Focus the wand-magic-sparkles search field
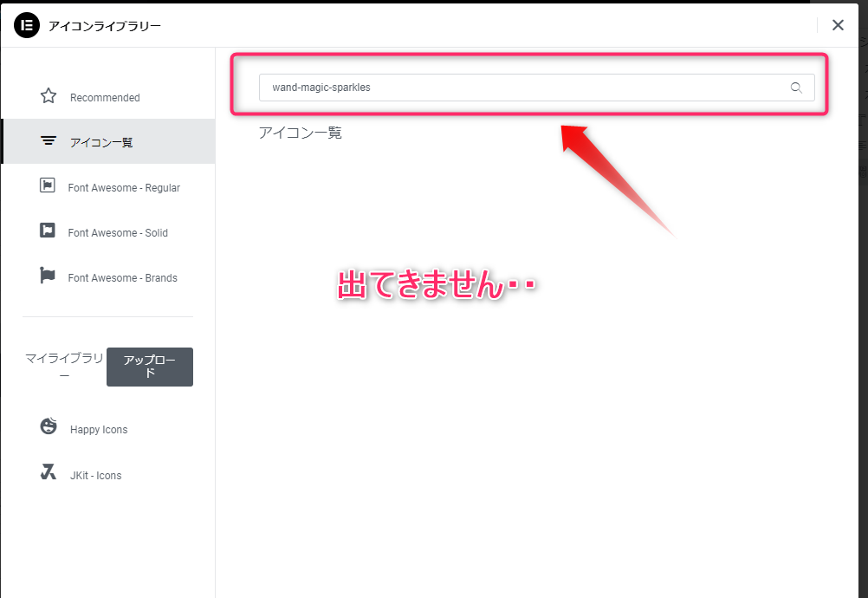This screenshot has height=598, width=868. coord(520,88)
